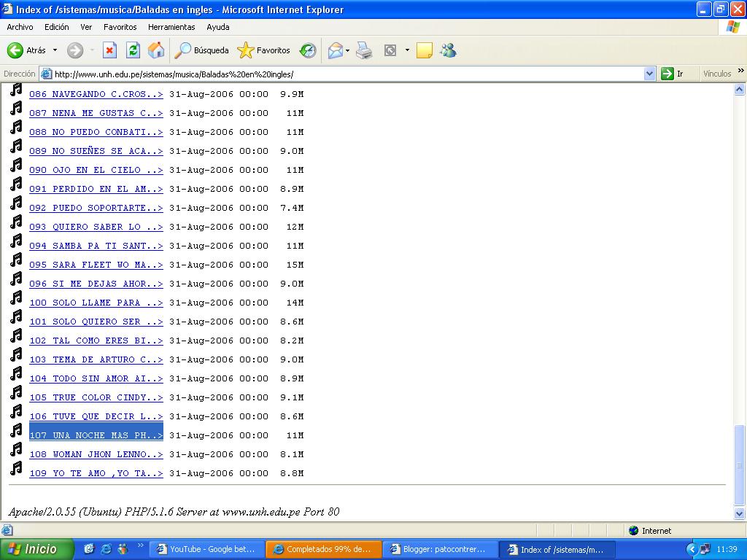747x560 pixels.
Task: Open the Ayuda menu
Action: [x=217, y=27]
